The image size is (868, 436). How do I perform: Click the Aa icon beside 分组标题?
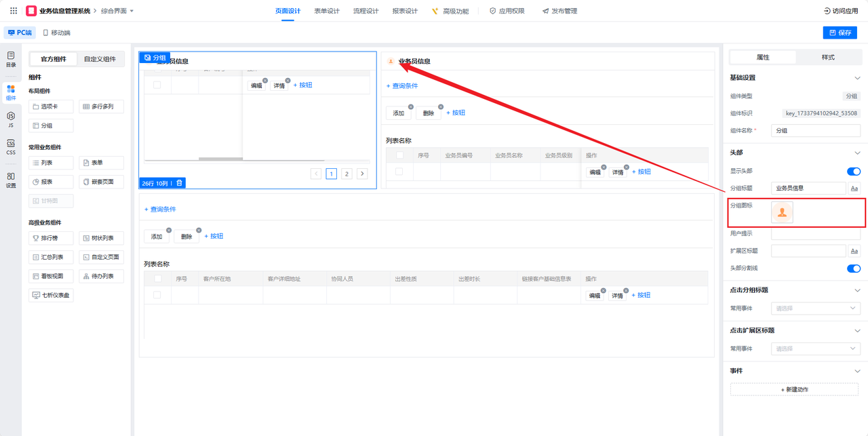pos(854,188)
